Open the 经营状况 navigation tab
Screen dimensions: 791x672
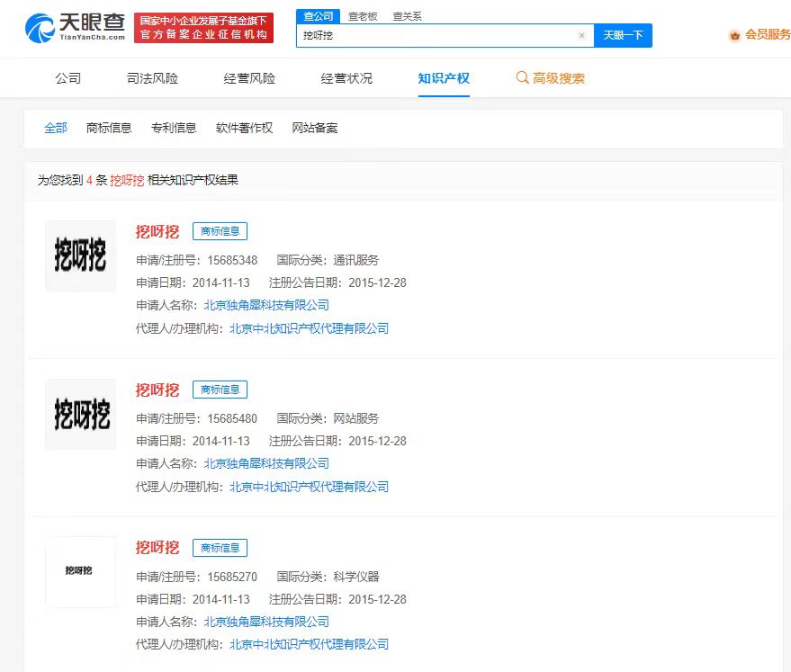[x=346, y=78]
